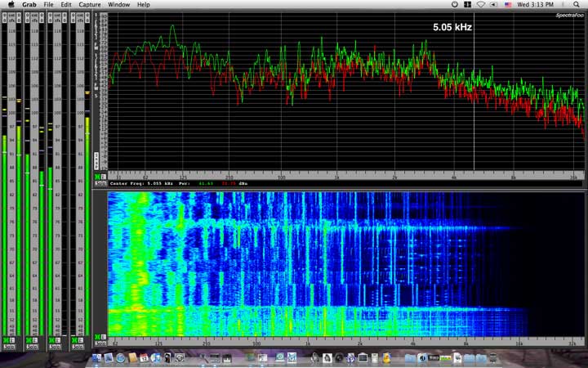Open the US flag input menu
The height and width of the screenshot is (368, 588).
[508, 5]
